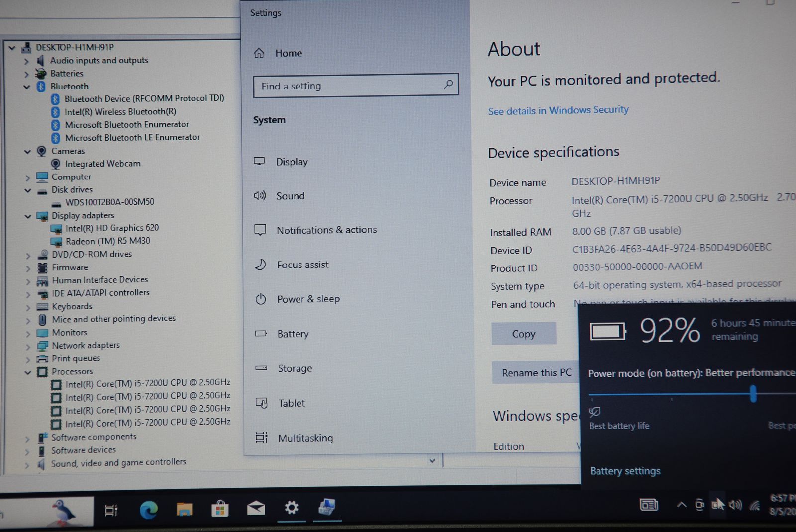796x532 pixels.
Task: Open File Explorer from the taskbar
Action: (184, 509)
